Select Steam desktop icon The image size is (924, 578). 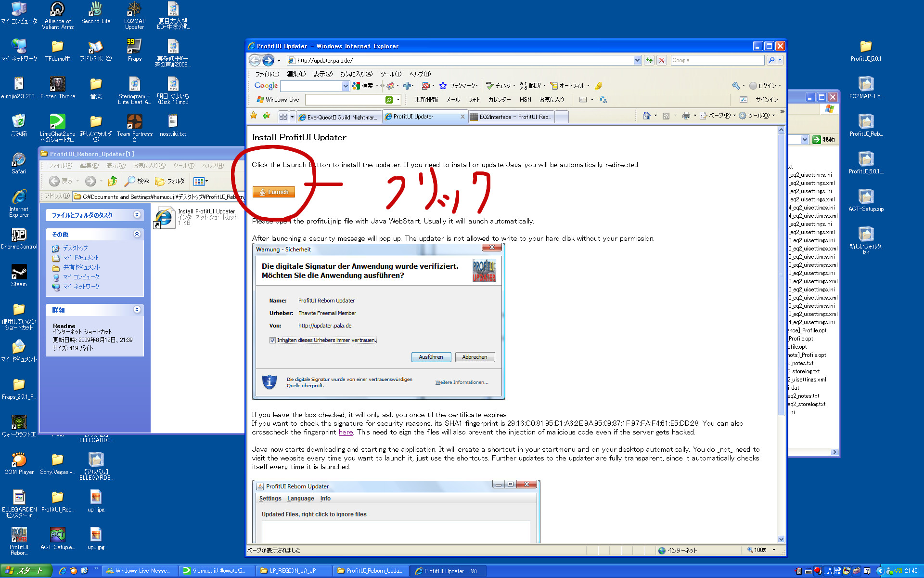19,276
